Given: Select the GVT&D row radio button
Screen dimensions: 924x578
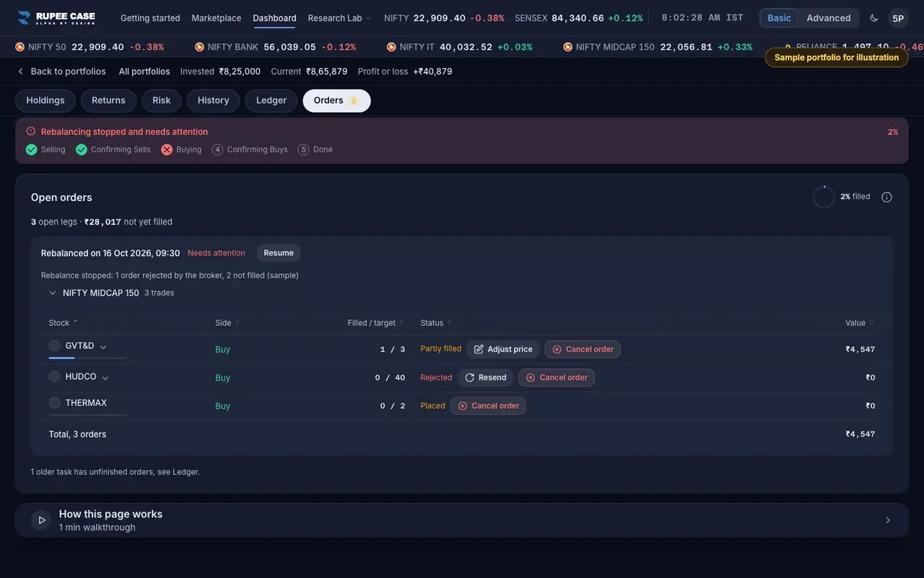Looking at the screenshot, I should [54, 346].
